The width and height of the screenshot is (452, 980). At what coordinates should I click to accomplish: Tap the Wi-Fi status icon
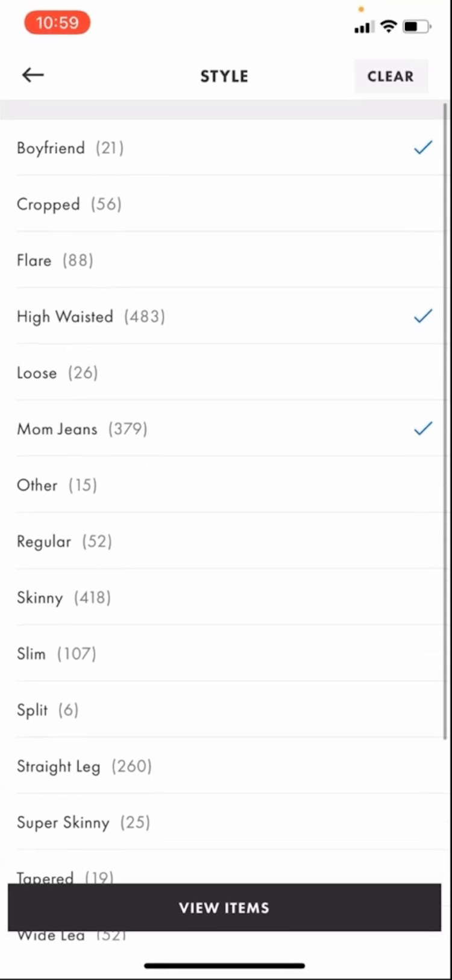pyautogui.click(x=389, y=27)
